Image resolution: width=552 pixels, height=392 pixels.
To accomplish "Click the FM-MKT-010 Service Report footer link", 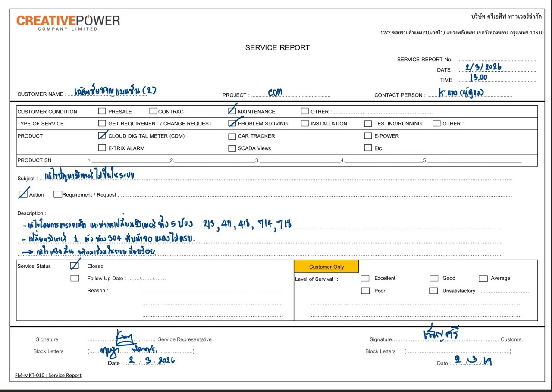I will [48, 375].
